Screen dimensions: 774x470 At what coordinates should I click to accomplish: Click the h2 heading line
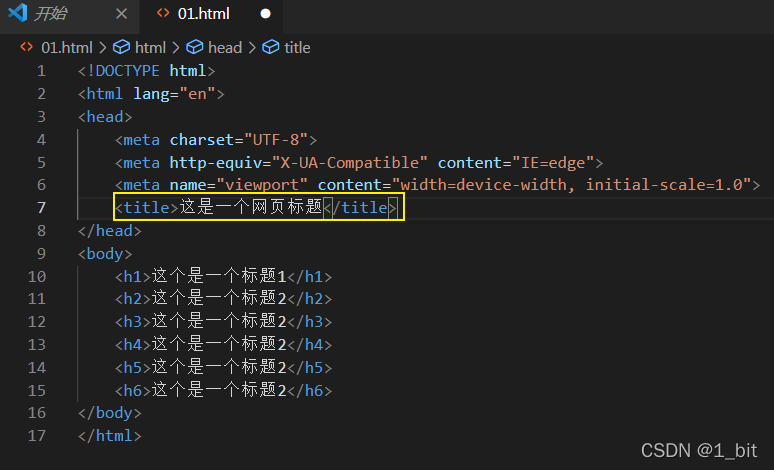(x=224, y=299)
